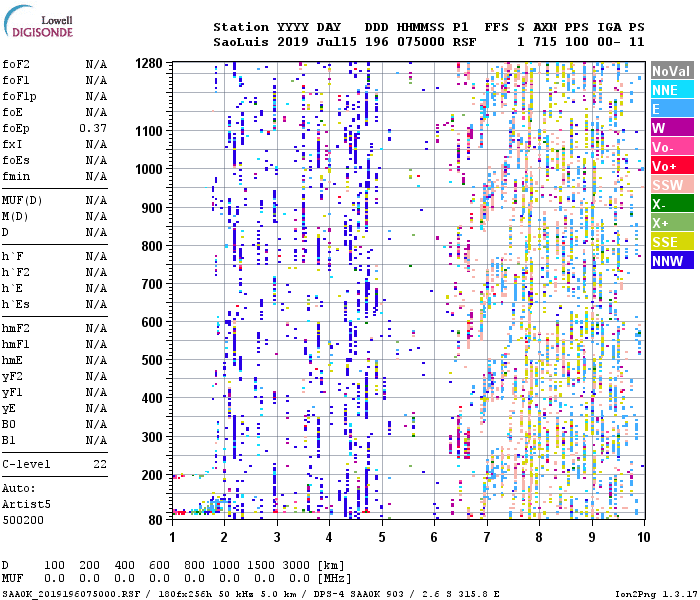
Task: Click the 1500 distance column header
Action: tap(261, 565)
